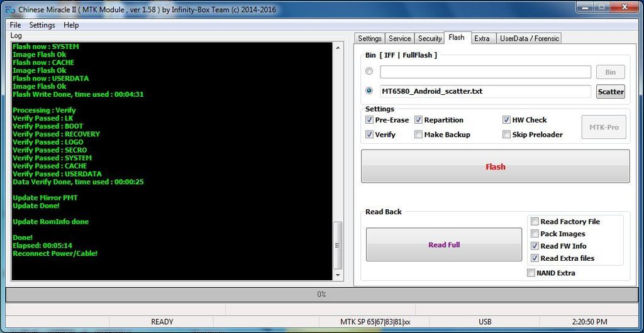Toggle the Verify checkbox
Image resolution: width=644 pixels, height=333 pixels.
(x=369, y=134)
